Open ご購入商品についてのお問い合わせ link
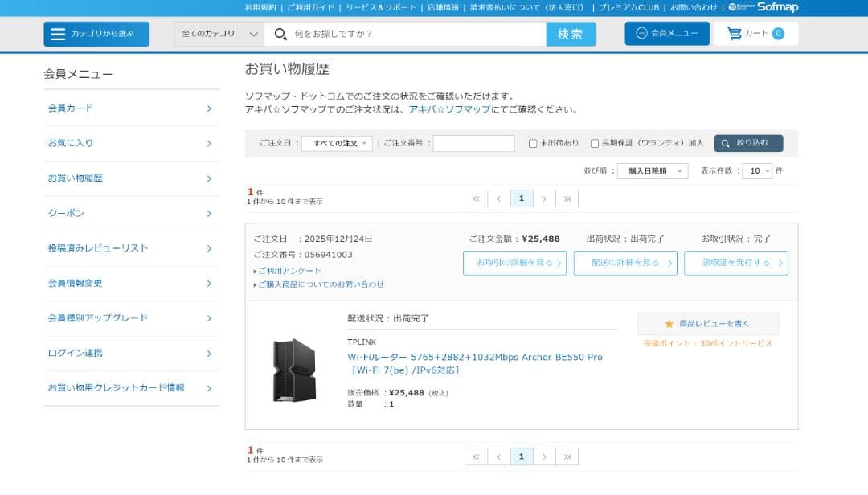The height and width of the screenshot is (495, 868). coord(321,284)
